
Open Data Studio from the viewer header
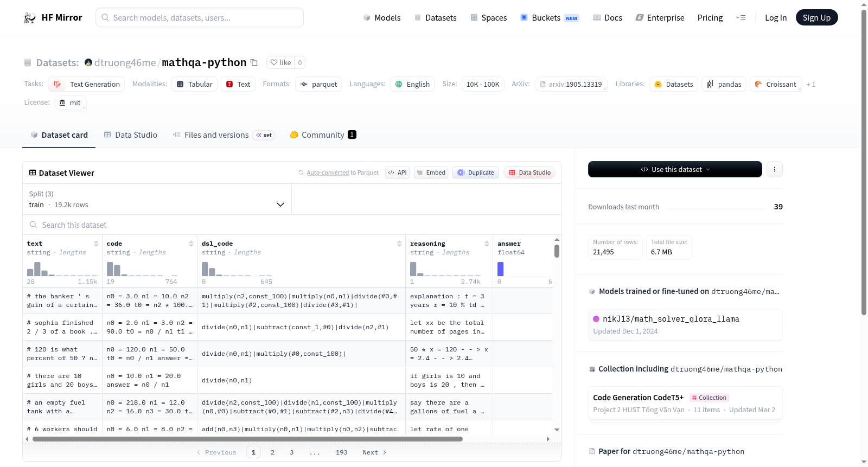point(529,172)
